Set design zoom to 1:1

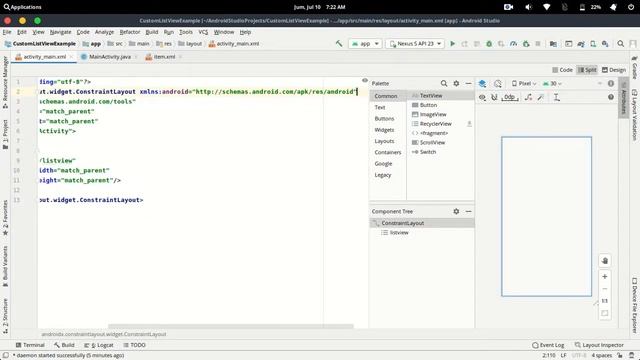[604, 301]
